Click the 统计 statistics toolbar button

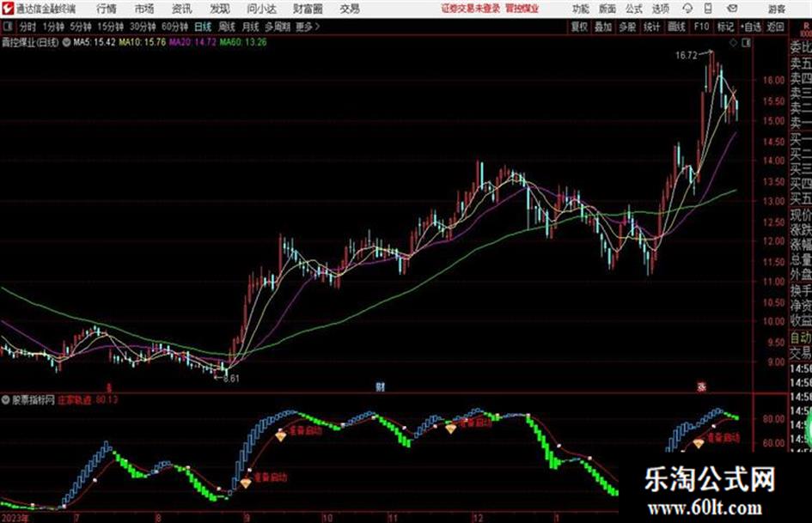tap(651, 27)
